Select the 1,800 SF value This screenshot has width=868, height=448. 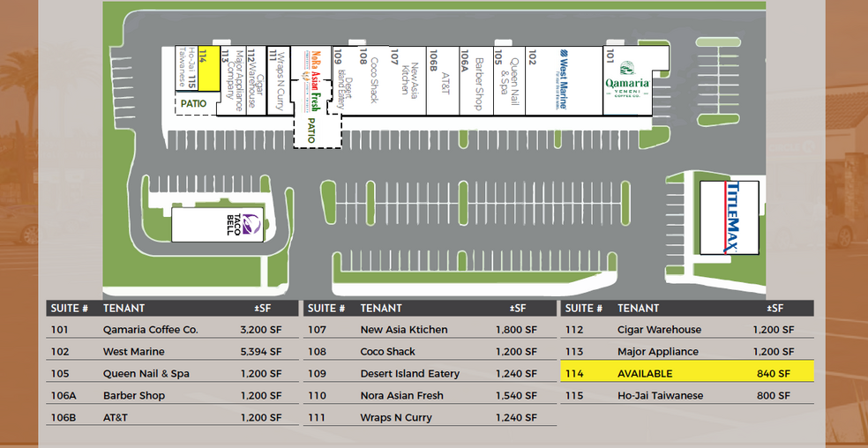516,330
